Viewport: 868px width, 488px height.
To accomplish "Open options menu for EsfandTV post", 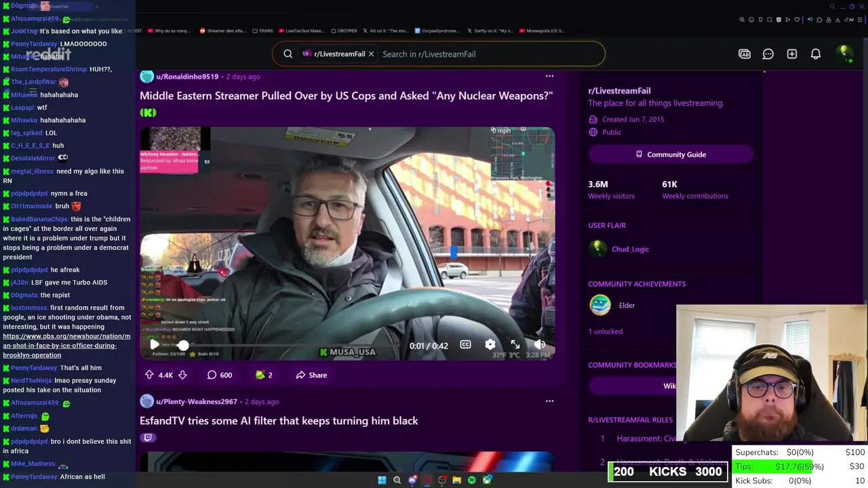I will click(549, 401).
